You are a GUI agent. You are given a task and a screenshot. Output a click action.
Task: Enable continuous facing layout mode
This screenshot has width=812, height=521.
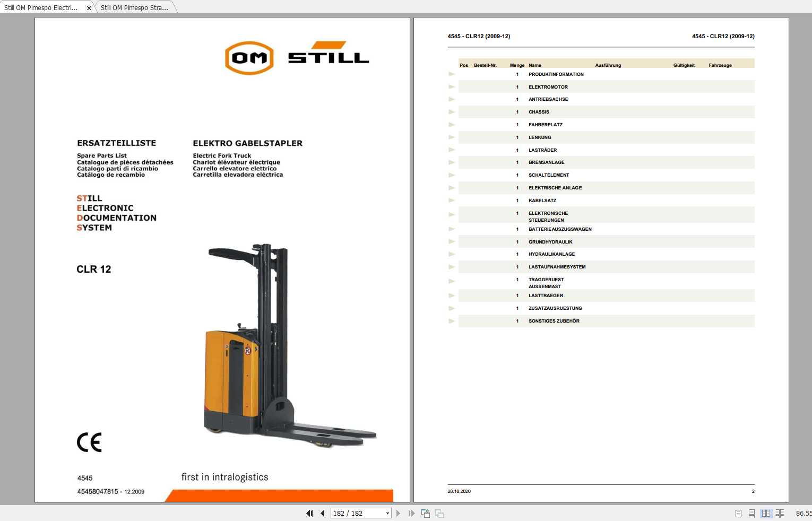point(780,513)
